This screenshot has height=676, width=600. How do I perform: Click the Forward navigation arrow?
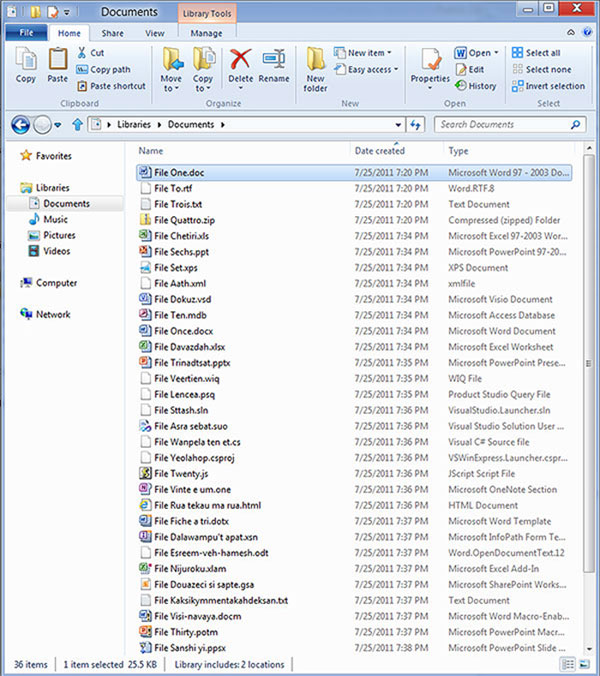(42, 125)
